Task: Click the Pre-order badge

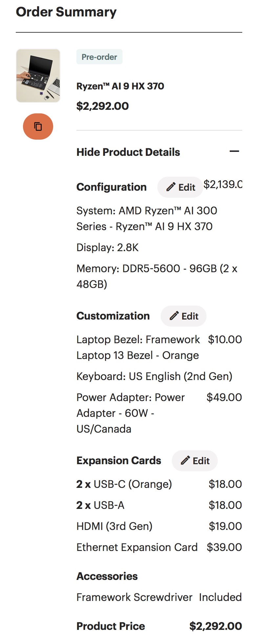Action: point(99,57)
